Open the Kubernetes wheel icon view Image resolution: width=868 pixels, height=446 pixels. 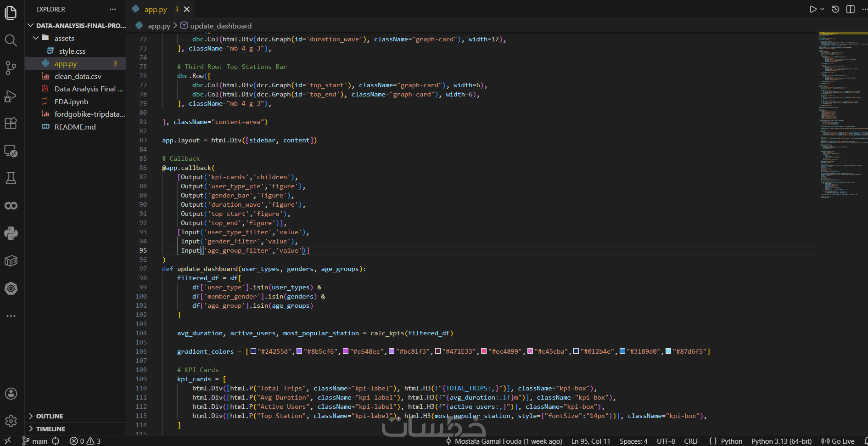click(11, 288)
